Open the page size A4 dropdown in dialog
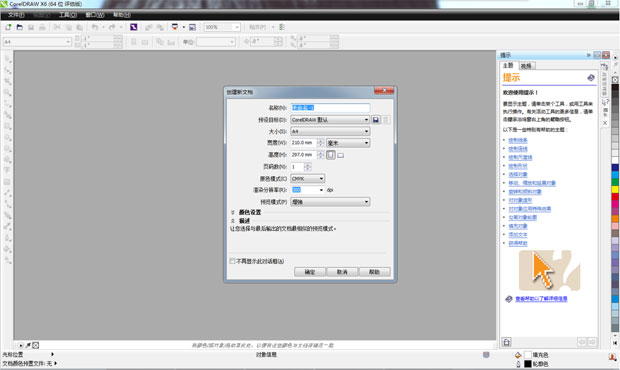The width and height of the screenshot is (620, 370). (330, 131)
